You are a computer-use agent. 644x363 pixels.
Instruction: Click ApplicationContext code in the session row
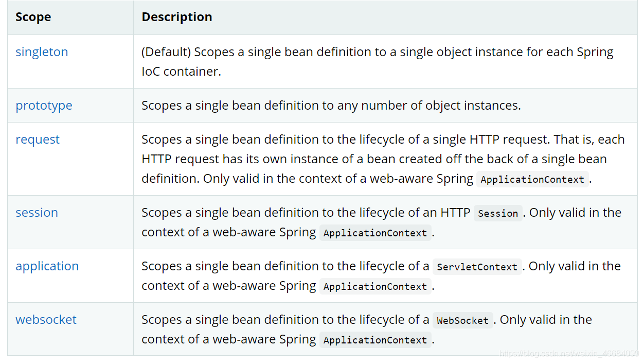coord(375,233)
